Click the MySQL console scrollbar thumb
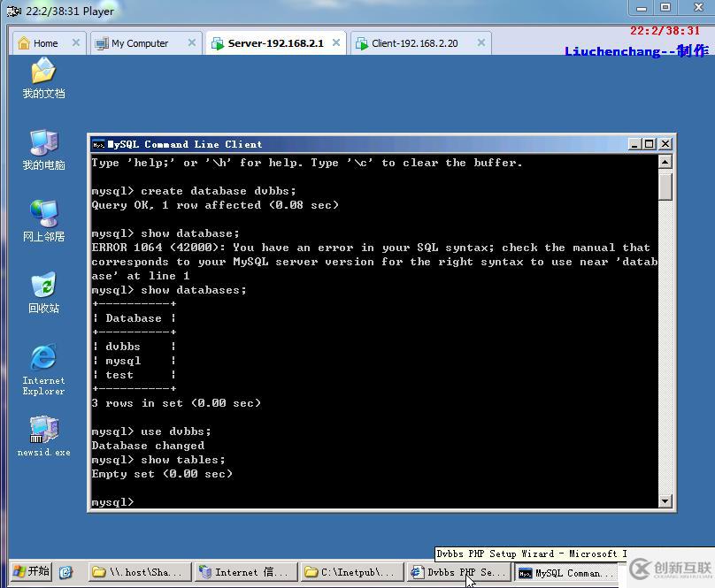Viewport: 715px width, 588px height. (665, 186)
